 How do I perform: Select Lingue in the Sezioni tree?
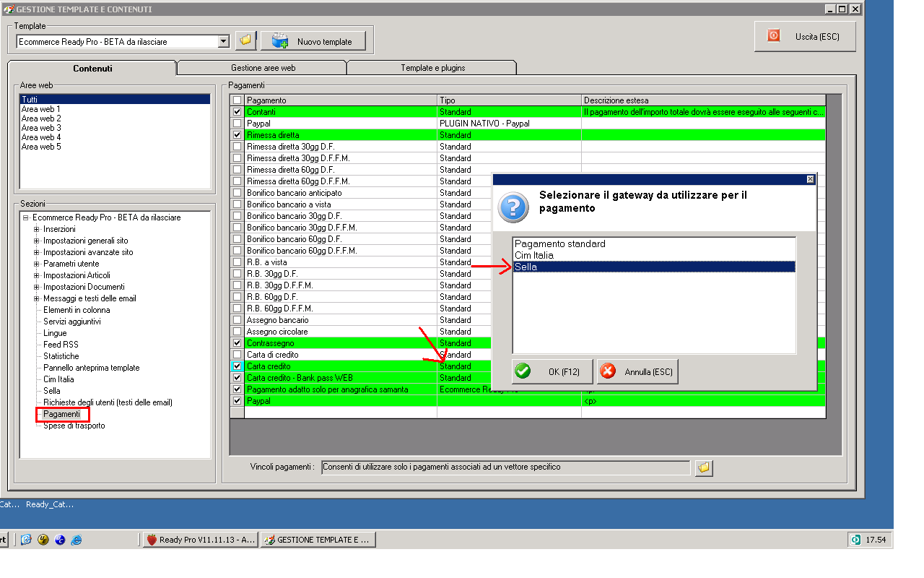click(x=55, y=333)
